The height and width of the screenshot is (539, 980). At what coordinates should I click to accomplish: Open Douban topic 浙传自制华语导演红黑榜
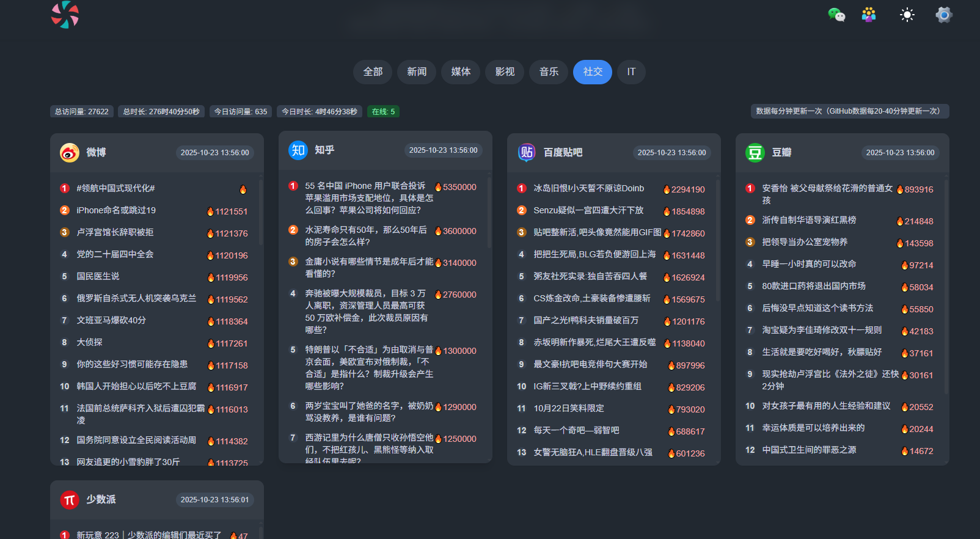click(809, 220)
